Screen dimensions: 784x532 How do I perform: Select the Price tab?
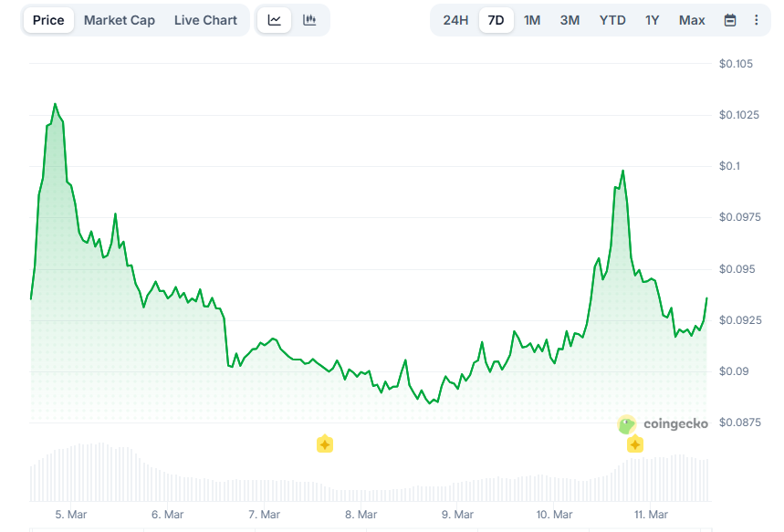point(47,19)
